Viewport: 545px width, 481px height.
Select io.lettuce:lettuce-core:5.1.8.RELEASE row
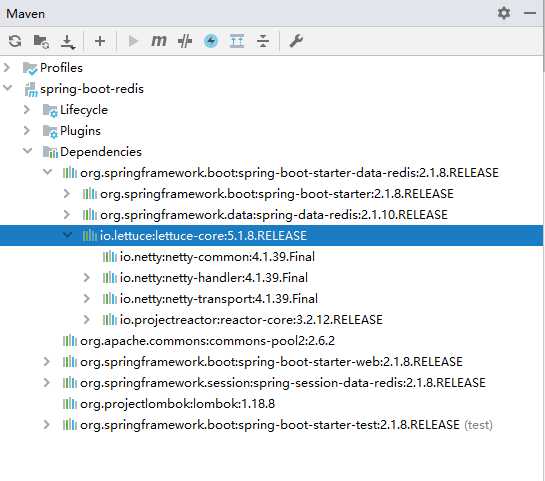point(271,236)
